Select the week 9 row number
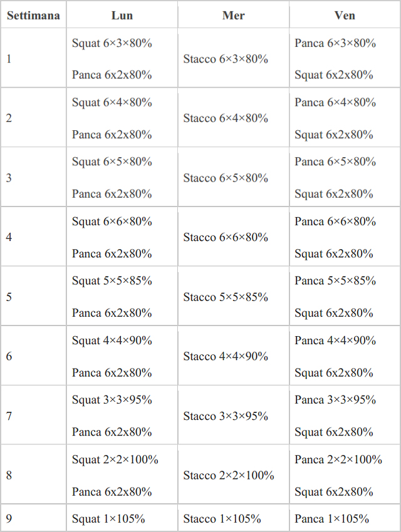 click(x=9, y=518)
